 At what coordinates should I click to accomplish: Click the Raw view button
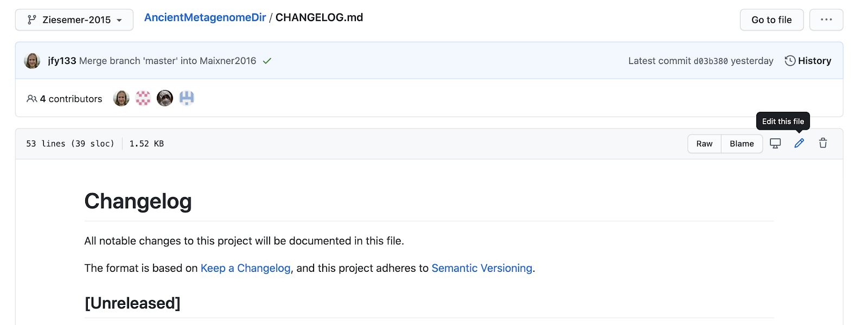click(x=704, y=144)
